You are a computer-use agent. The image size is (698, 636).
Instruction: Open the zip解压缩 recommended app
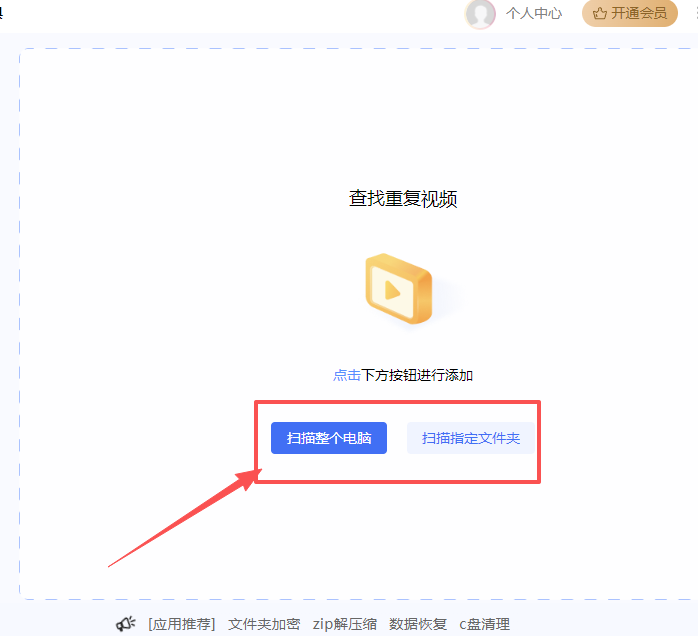[344, 624]
